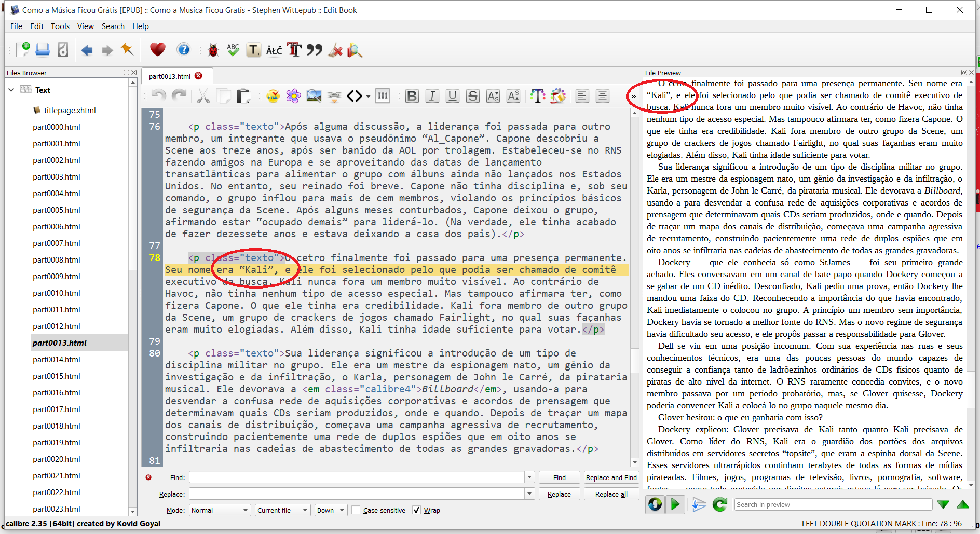The height and width of the screenshot is (534, 980).
Task: Expand the Find field history dropdown
Action: pos(529,477)
